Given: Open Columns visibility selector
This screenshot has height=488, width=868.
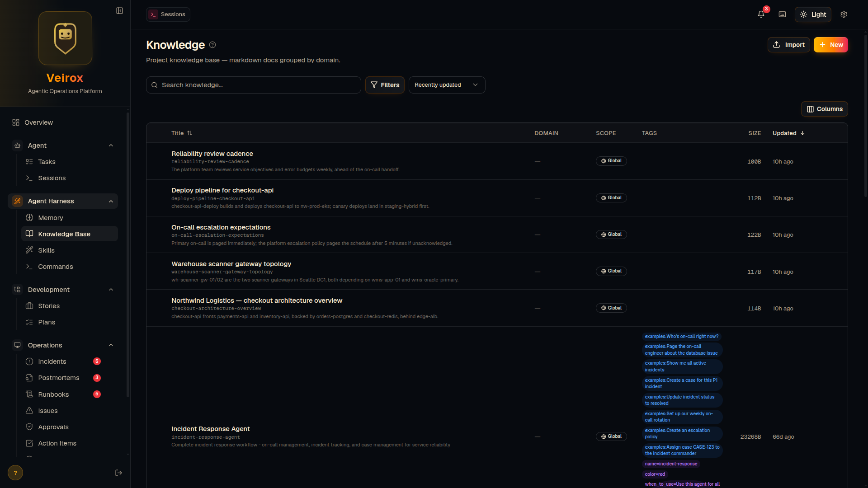Looking at the screenshot, I should [x=824, y=109].
